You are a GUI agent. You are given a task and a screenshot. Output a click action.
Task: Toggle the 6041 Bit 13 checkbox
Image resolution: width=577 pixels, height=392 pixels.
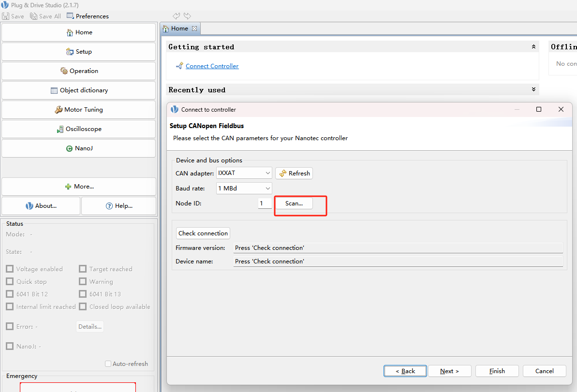[83, 294]
